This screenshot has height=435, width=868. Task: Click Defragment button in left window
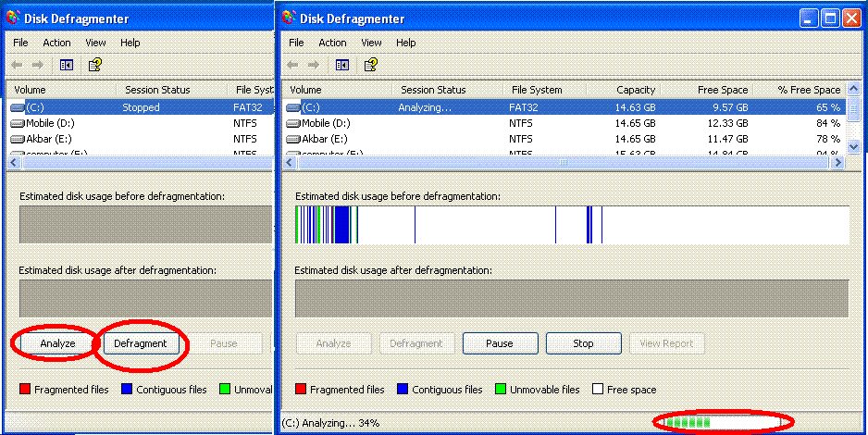click(x=140, y=343)
